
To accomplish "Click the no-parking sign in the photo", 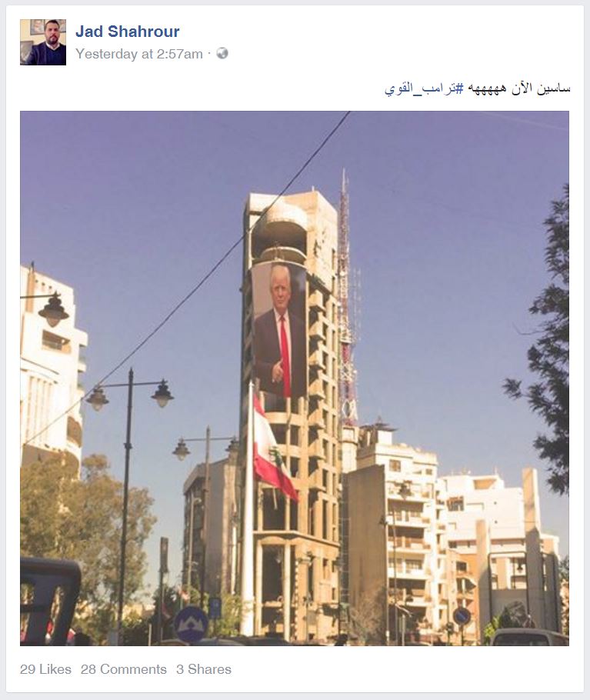I will [x=462, y=616].
